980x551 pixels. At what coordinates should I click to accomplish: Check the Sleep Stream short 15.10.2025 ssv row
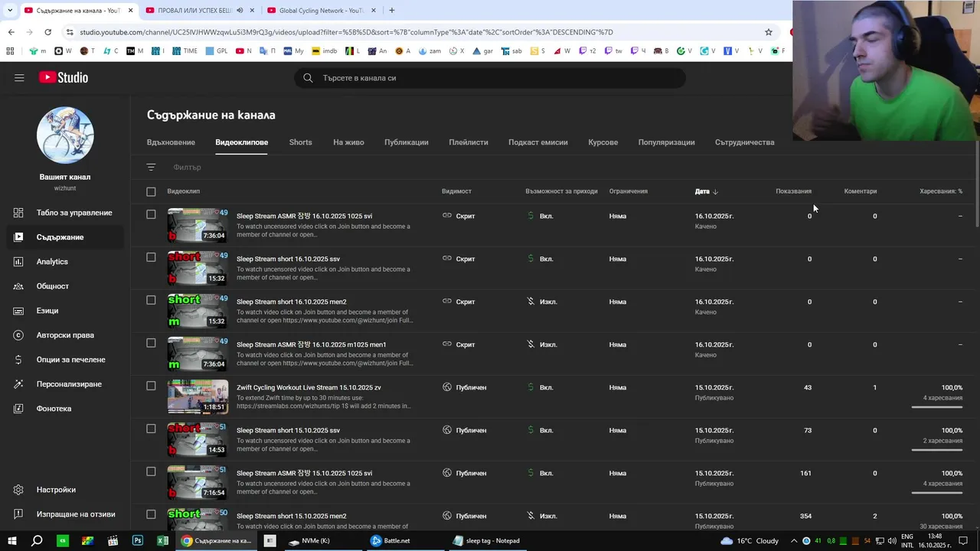pos(151,429)
